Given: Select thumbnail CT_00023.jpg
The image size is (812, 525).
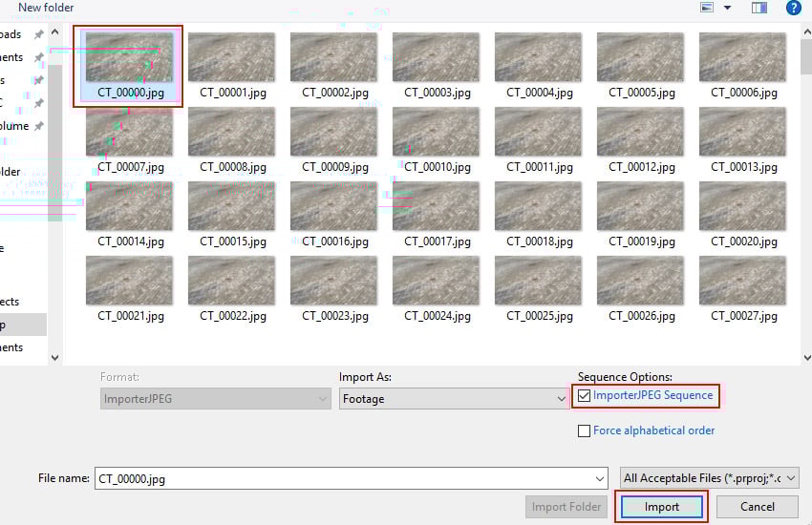Looking at the screenshot, I should (x=333, y=281).
